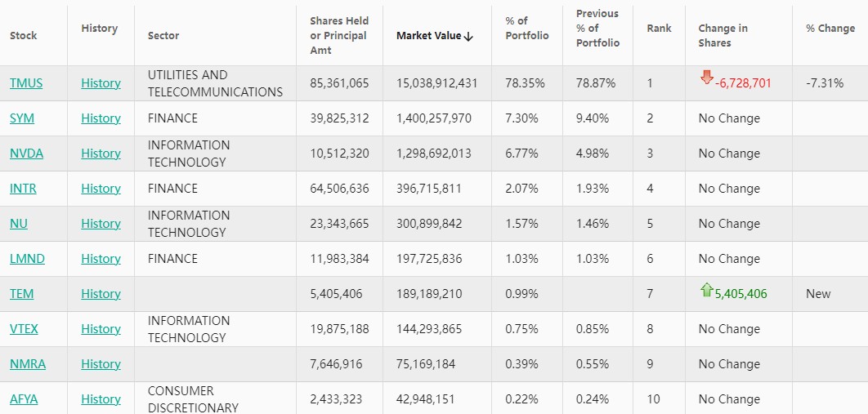Viewport: 868px width, 414px height.
Task: View History for the TEM holding
Action: pyautogui.click(x=101, y=294)
